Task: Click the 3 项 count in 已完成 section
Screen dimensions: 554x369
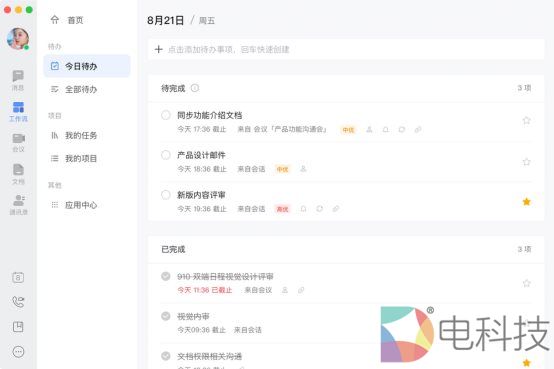Action: (x=524, y=249)
